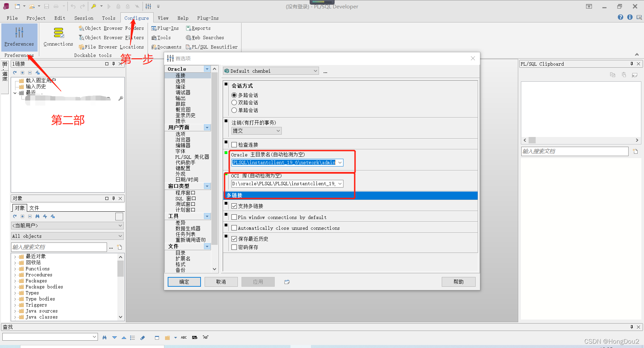Collapse the 用户界面 section in preferences tree
Image resolution: width=644 pixels, height=348 pixels.
point(207,128)
